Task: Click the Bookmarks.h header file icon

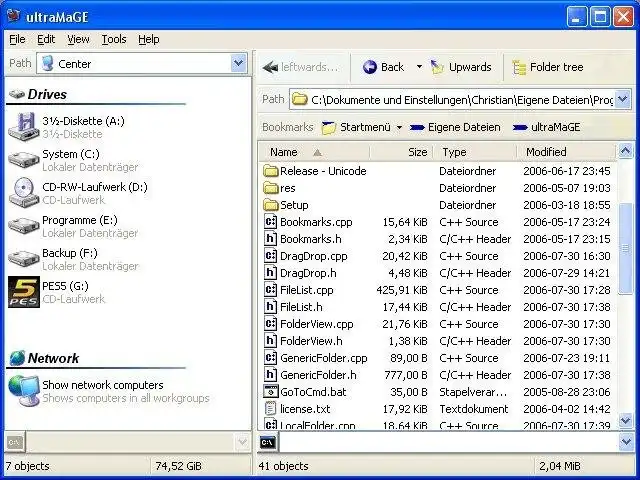Action: [270, 239]
